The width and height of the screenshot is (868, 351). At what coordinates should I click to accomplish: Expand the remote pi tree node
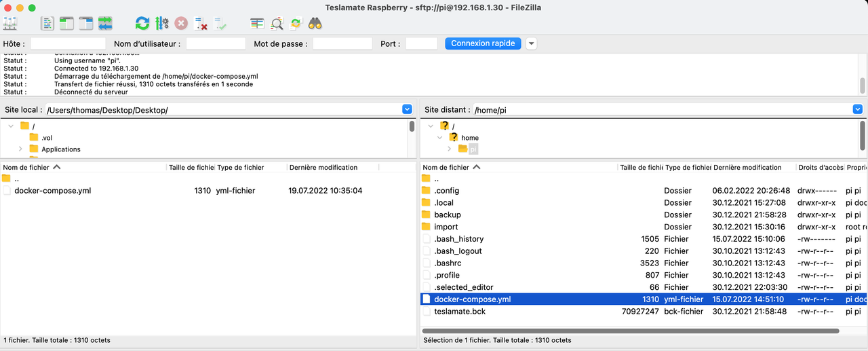450,149
